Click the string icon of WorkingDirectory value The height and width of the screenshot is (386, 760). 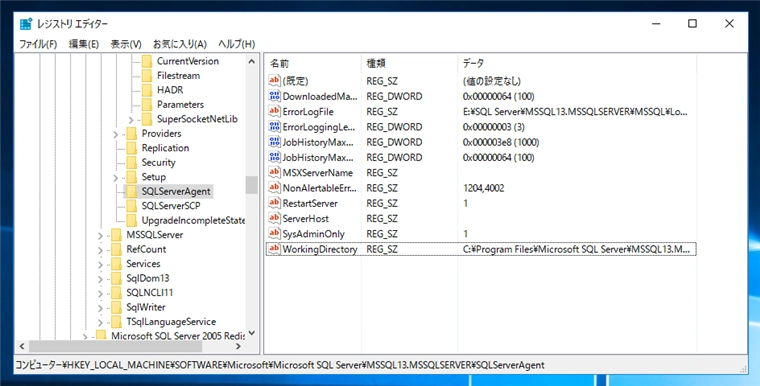tap(274, 249)
